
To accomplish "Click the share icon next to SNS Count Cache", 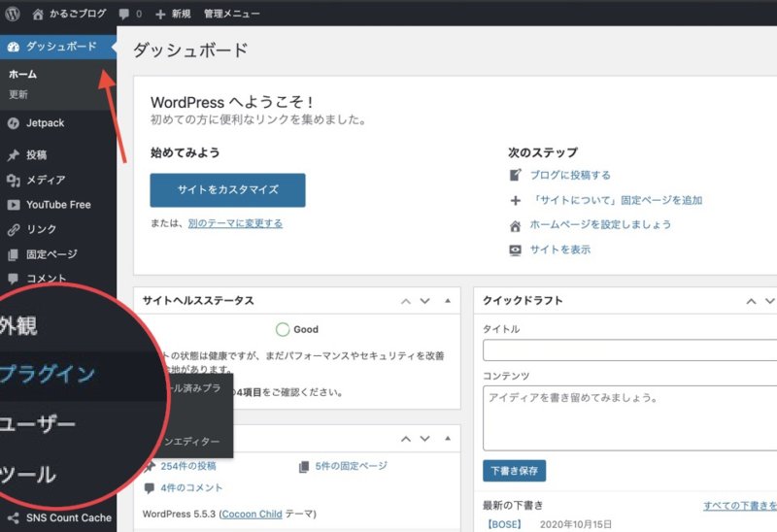I will click(14, 518).
